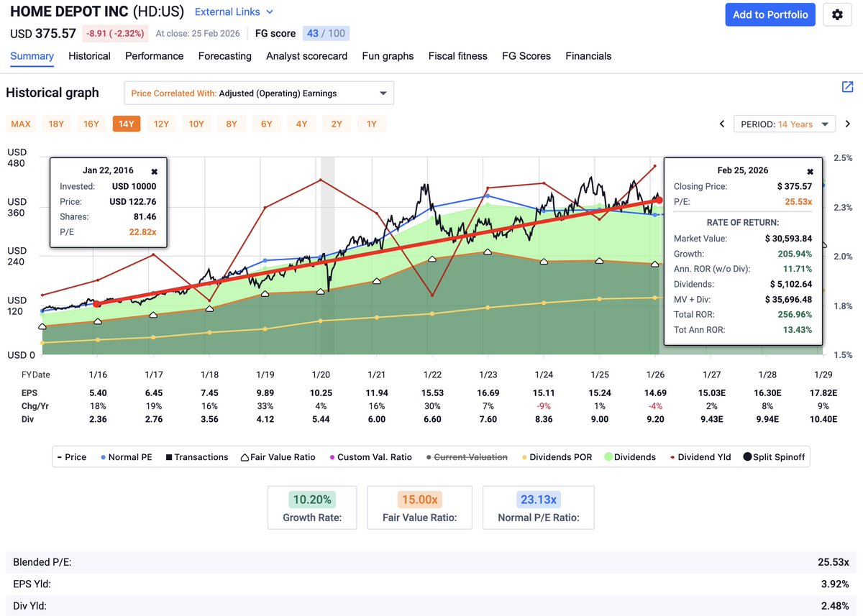Select the 1Y time range

372,124
